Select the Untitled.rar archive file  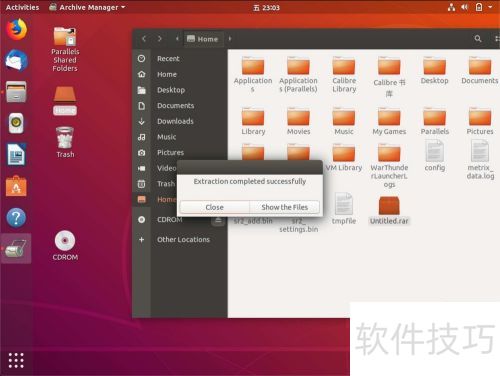click(x=389, y=210)
